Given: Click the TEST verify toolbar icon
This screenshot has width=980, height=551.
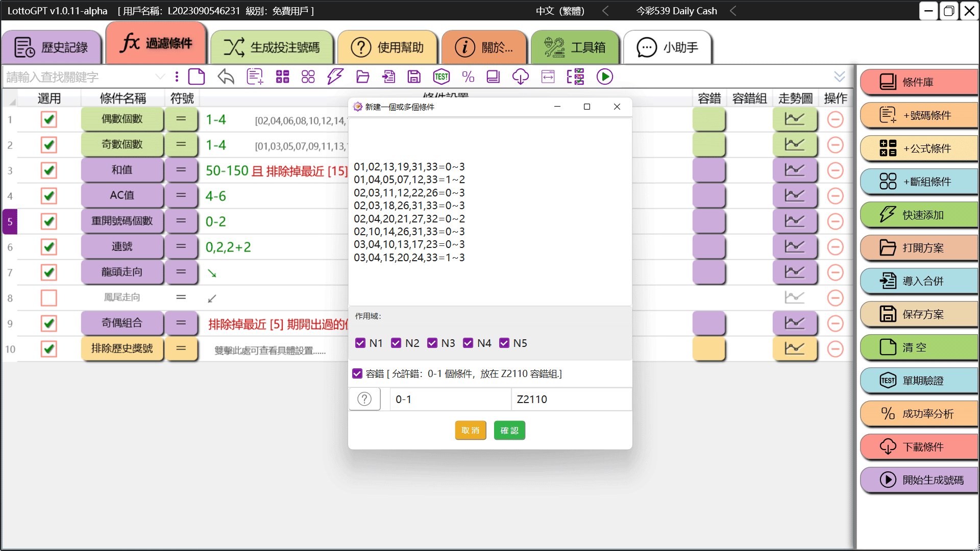Looking at the screenshot, I should click(x=442, y=77).
